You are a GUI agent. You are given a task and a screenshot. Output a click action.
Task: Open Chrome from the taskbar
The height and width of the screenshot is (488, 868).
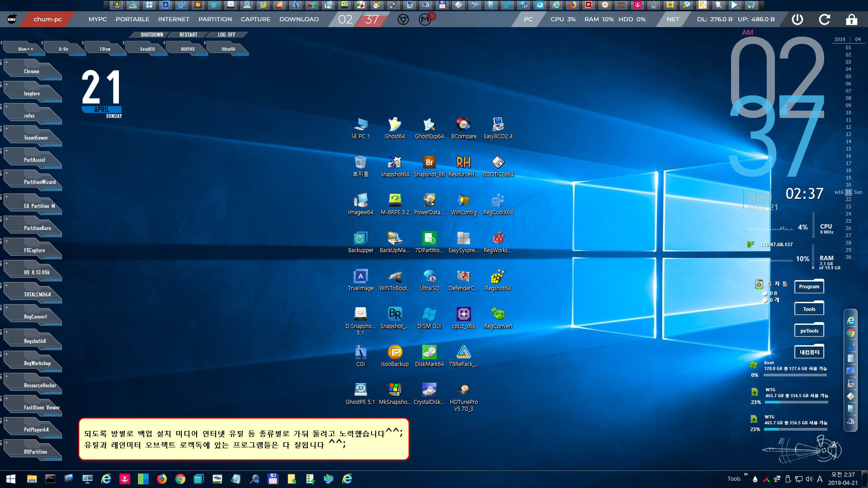coord(180,479)
